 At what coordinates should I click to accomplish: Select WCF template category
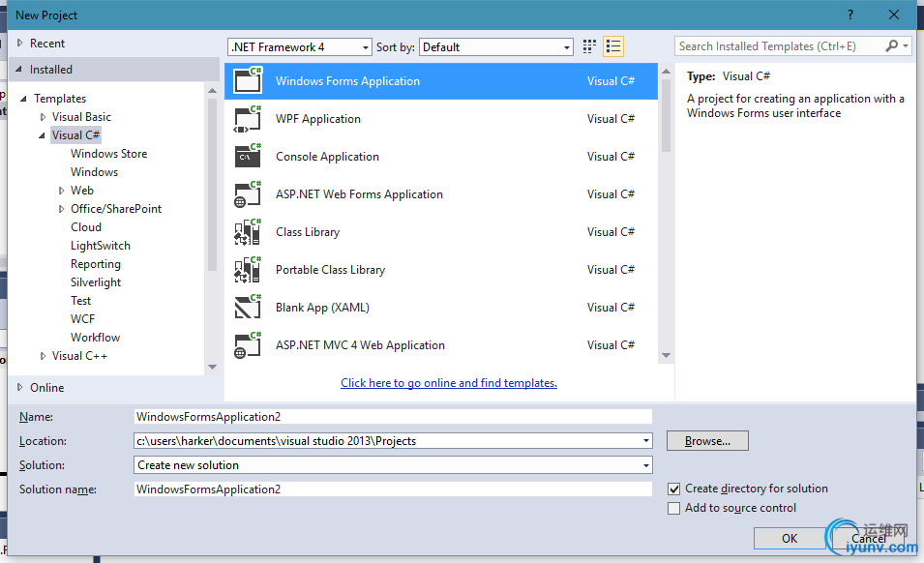click(x=82, y=319)
